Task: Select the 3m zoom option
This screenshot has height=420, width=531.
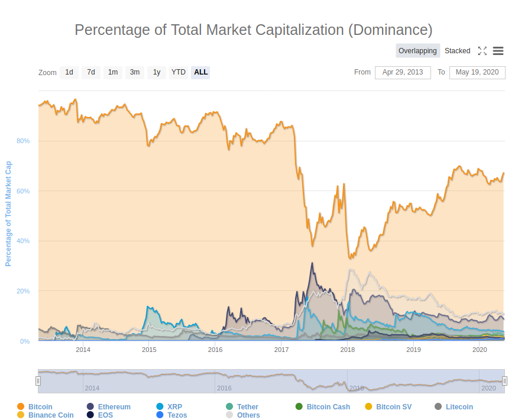Action: point(134,72)
